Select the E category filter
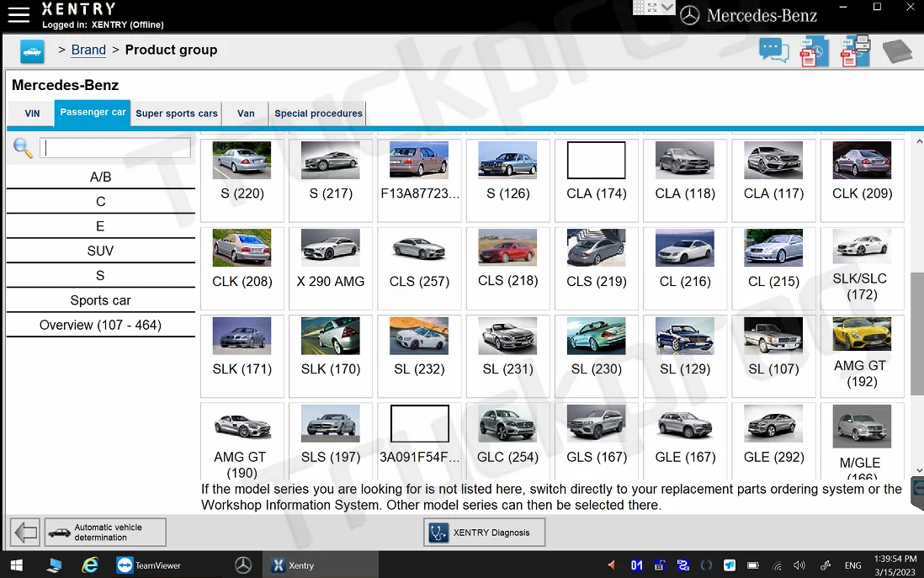Viewport: 924px width, 578px height. (101, 226)
